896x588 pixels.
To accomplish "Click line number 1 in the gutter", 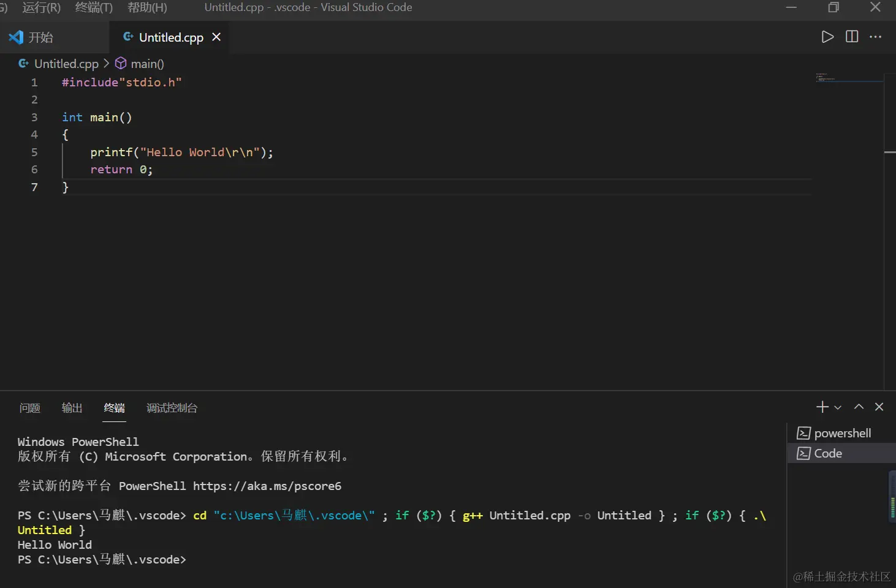I will 34,82.
